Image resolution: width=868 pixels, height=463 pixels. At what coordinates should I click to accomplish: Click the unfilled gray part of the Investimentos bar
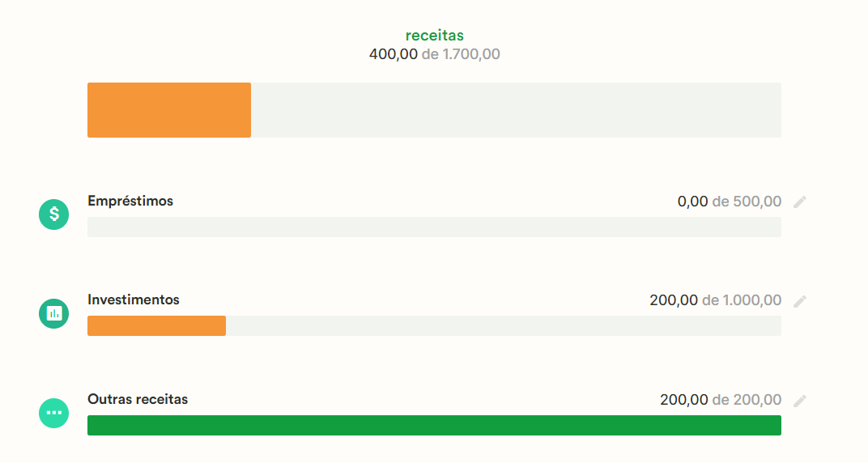pyautogui.click(x=504, y=326)
